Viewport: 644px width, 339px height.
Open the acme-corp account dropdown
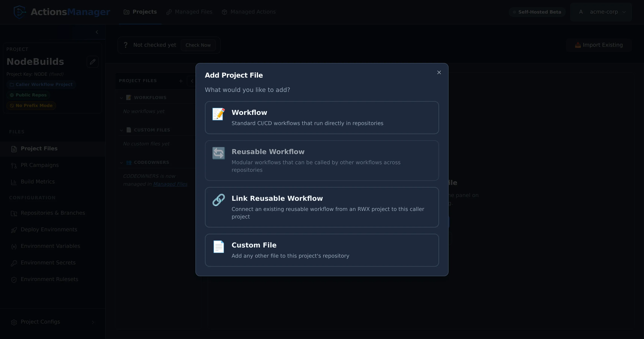pos(601,12)
